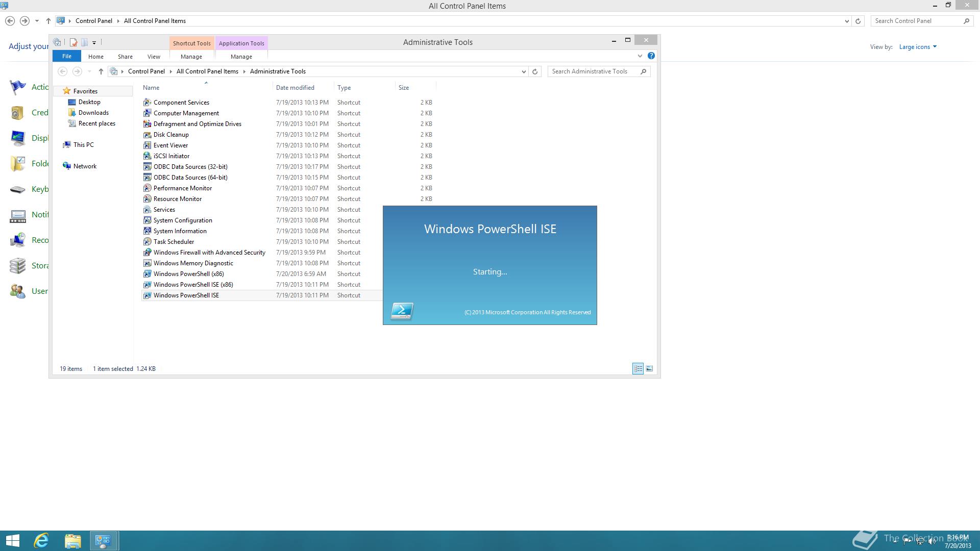Viewport: 980px width, 551px height.
Task: Open recent locations dropdown in Control Panel window
Action: tap(37, 21)
